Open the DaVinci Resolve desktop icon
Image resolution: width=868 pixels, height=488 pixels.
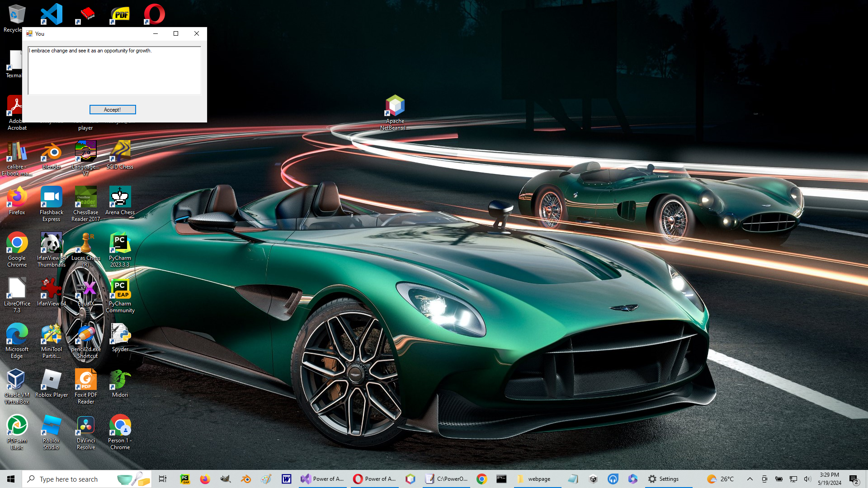(86, 432)
